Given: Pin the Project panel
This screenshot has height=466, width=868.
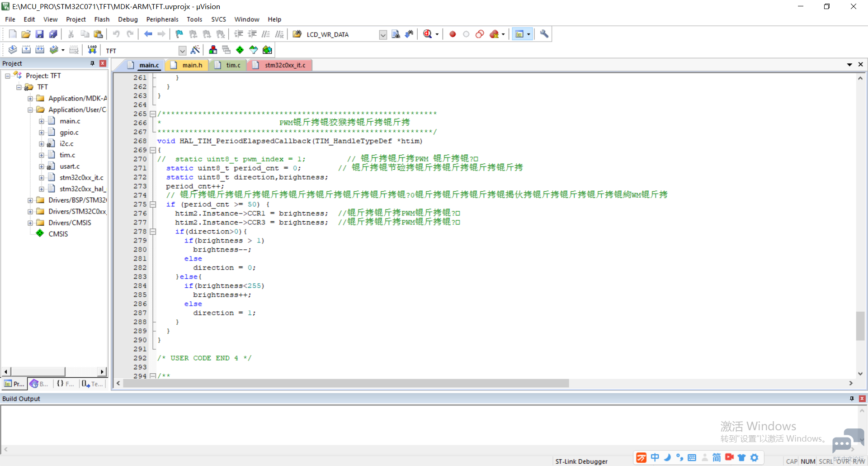Looking at the screenshot, I should [92, 63].
